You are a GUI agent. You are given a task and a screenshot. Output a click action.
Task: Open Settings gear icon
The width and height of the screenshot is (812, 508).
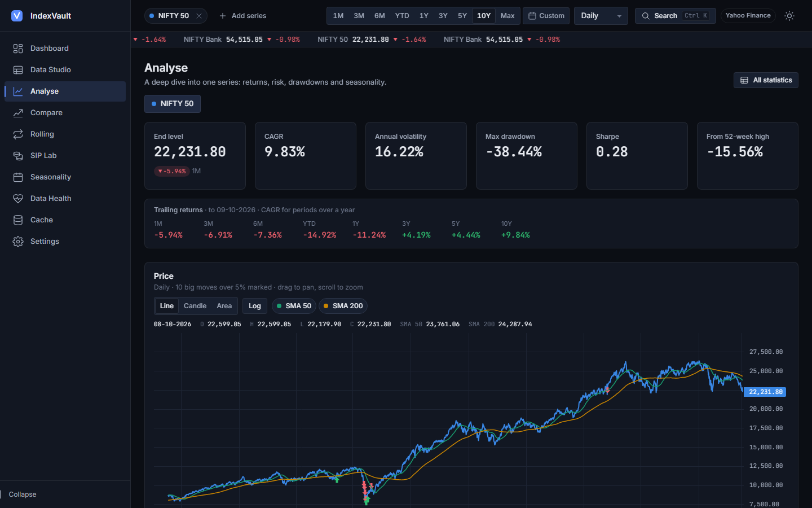click(x=18, y=242)
